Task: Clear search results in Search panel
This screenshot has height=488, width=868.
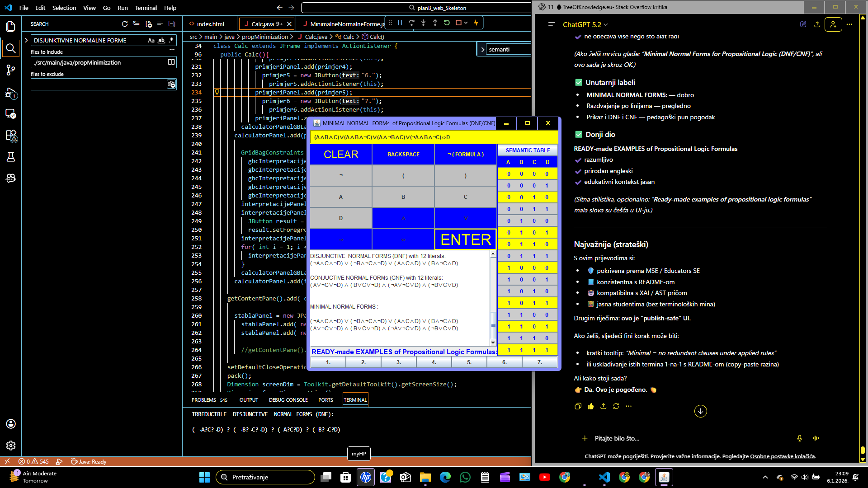Action: tap(136, 24)
